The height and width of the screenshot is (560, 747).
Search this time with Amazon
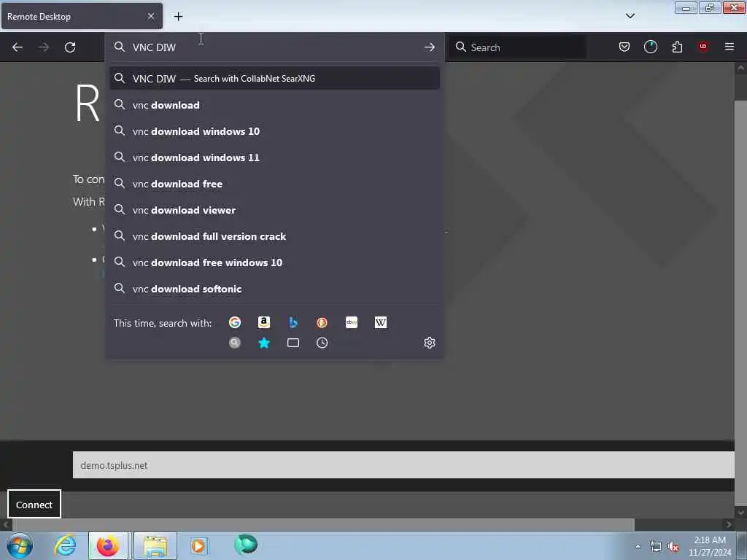pyautogui.click(x=264, y=322)
